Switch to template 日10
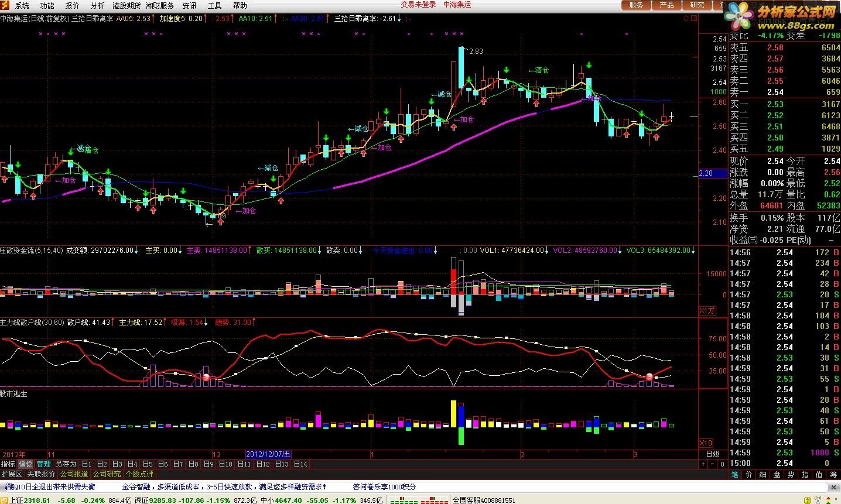 pyautogui.click(x=225, y=464)
